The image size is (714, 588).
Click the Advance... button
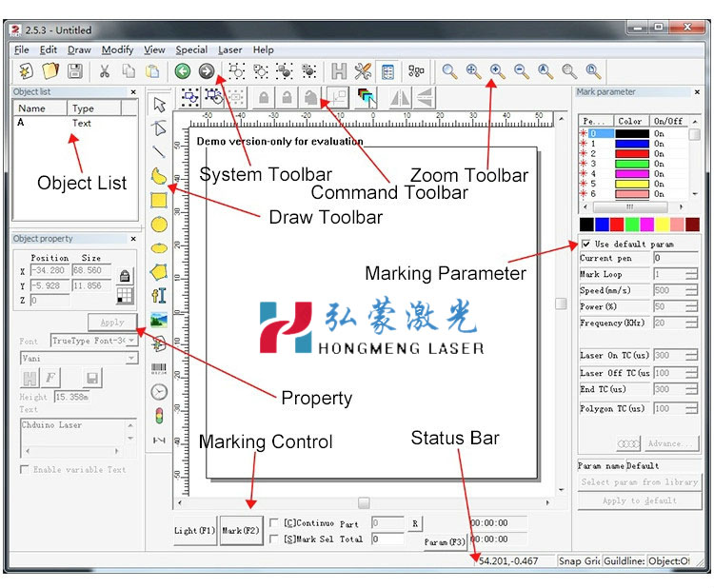click(671, 442)
